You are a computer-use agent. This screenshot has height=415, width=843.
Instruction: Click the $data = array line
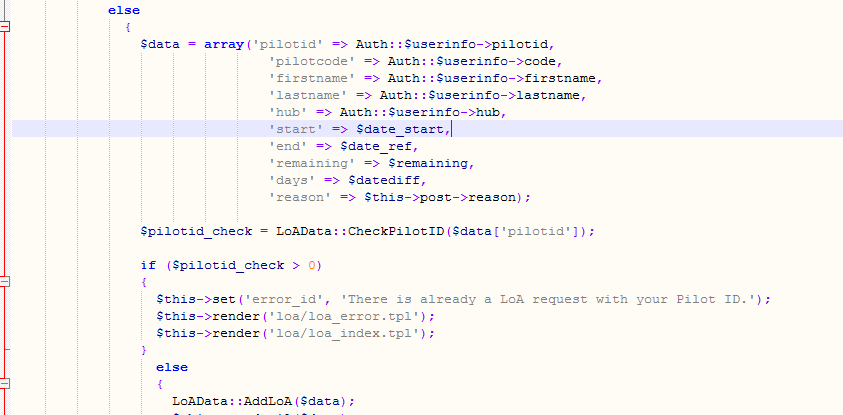[x=347, y=44]
